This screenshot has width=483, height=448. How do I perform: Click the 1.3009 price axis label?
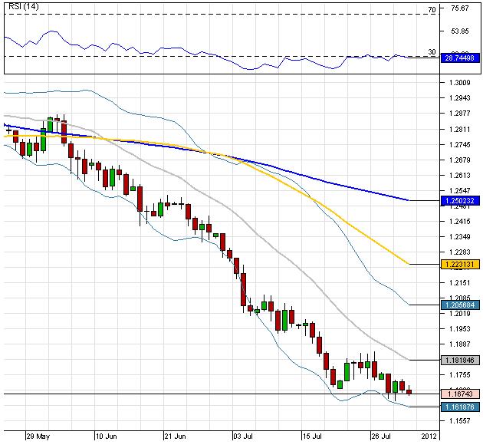[x=460, y=82]
